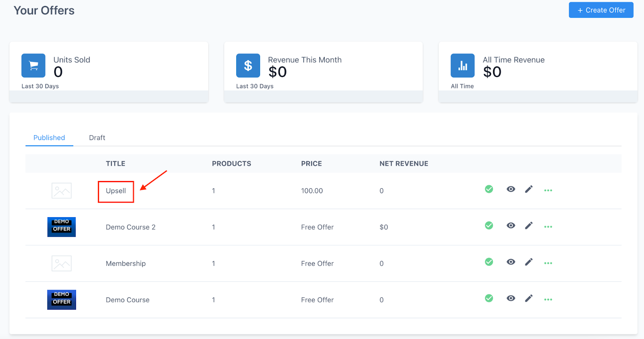Image resolution: width=644 pixels, height=339 pixels.
Task: Click the All Time Revenue chart icon
Action: [462, 66]
